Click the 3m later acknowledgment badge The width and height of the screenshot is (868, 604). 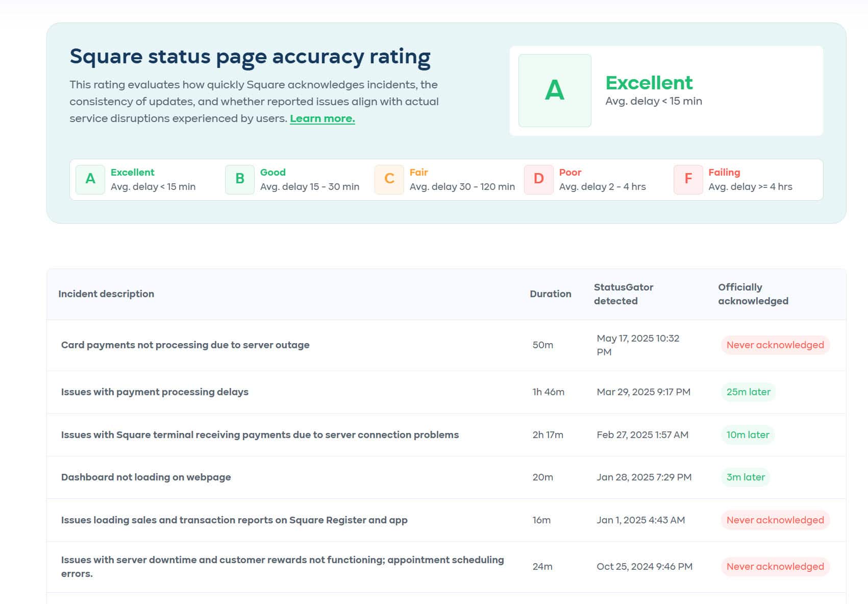point(745,477)
